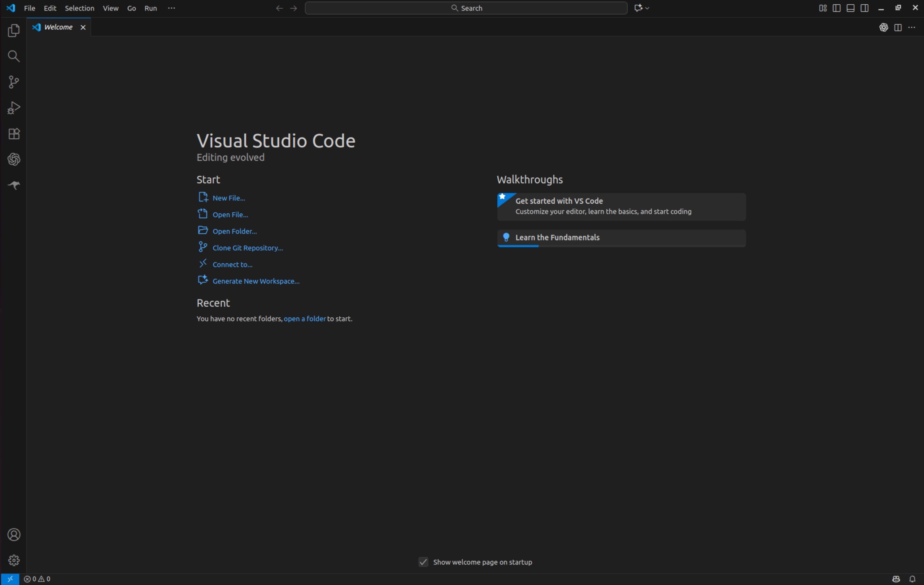This screenshot has height=585, width=924.
Task: Split the Welcome editor
Action: (x=898, y=27)
